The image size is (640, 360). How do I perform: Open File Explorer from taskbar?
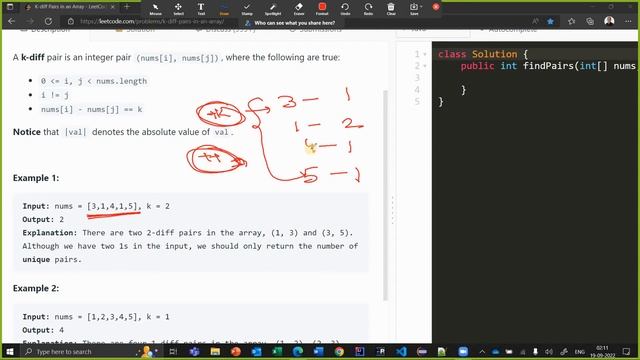click(x=215, y=351)
